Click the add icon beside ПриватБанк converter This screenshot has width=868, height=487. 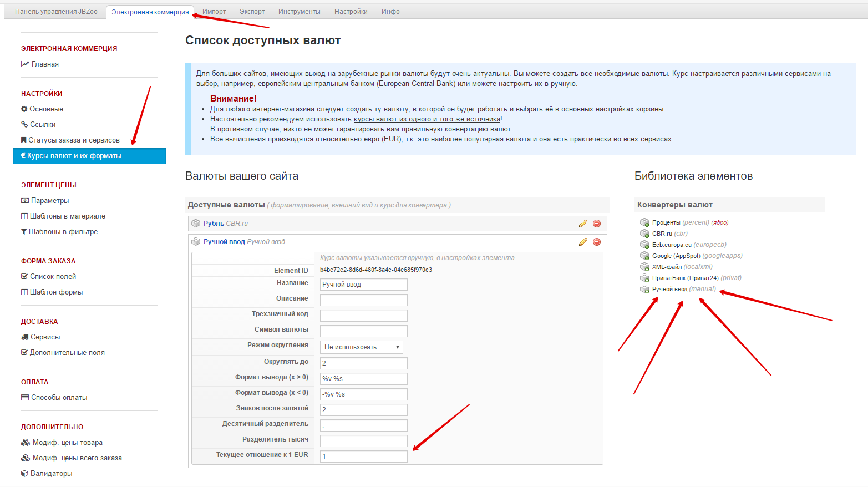coord(644,278)
